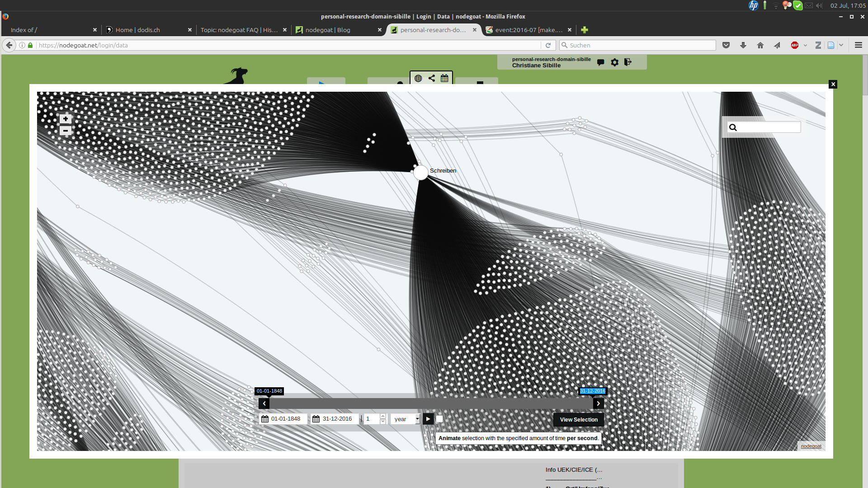
Task: Reload the page with refresh icon
Action: (x=548, y=45)
